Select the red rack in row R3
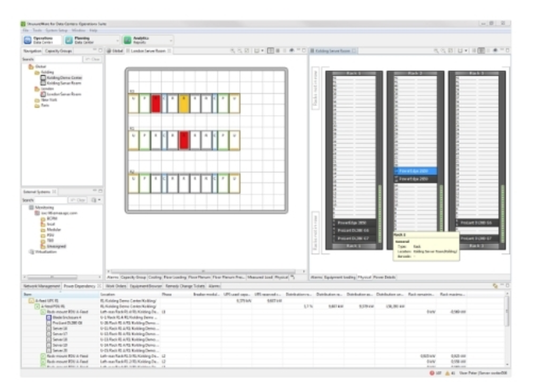Viewport: 533px width, 392px height. (x=156, y=104)
